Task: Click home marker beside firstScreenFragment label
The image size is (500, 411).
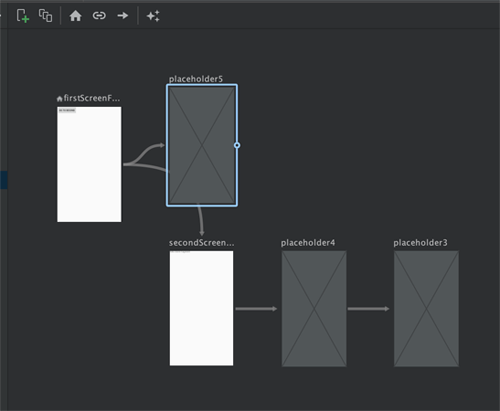Action: click(x=59, y=99)
